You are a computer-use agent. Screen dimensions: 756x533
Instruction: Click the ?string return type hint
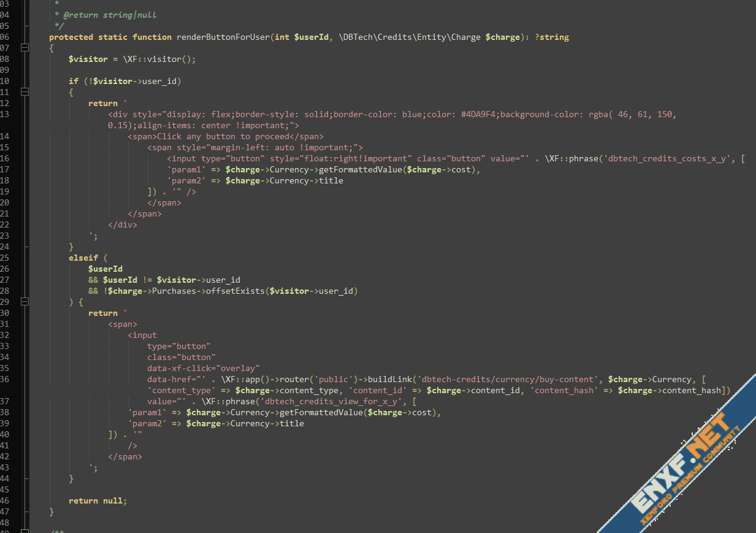(551, 37)
